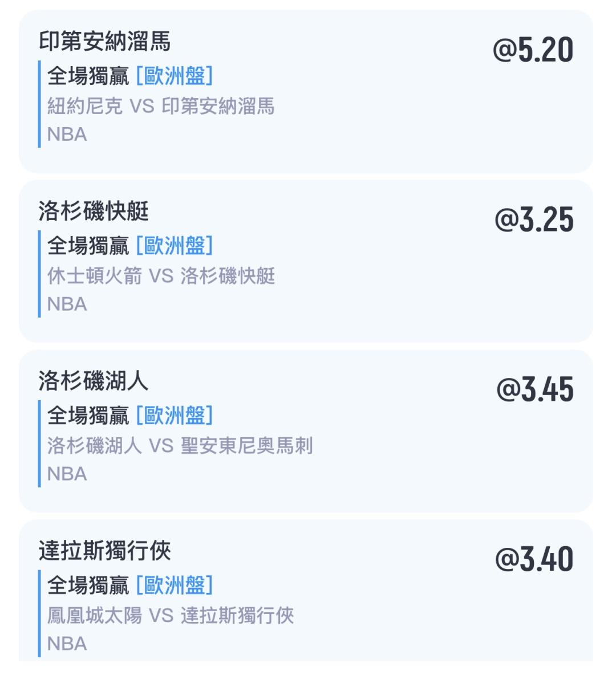Click 歐洲盤 link in the 印第安納溜馬 card
This screenshot has height=675, width=616.
[175, 75]
